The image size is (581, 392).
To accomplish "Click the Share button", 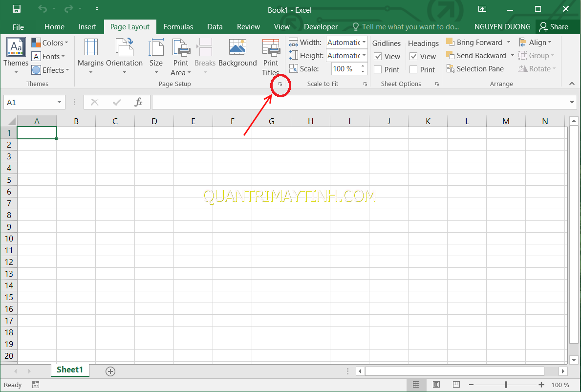I will click(x=554, y=27).
